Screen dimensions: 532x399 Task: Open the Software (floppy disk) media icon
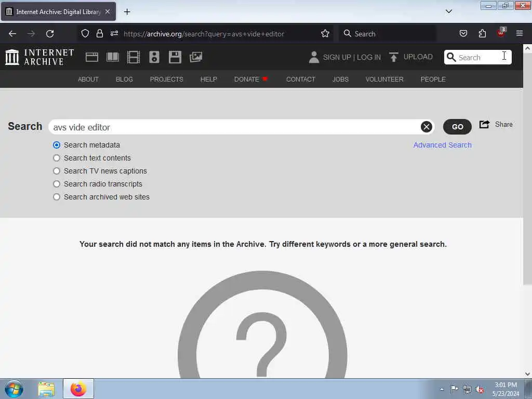[175, 57]
